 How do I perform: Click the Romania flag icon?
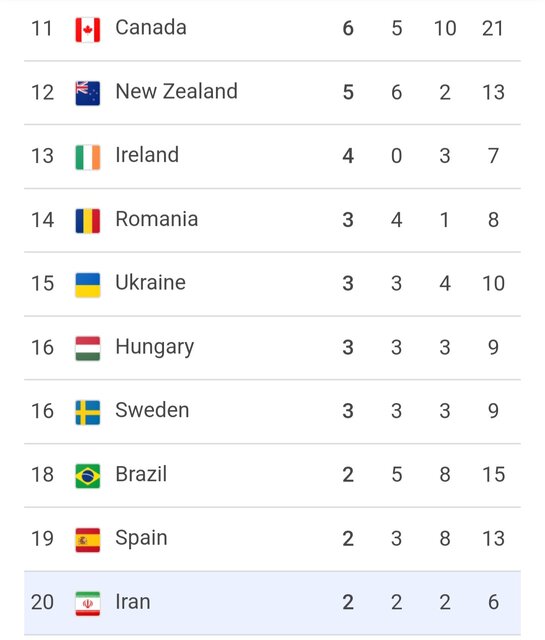pyautogui.click(x=88, y=221)
